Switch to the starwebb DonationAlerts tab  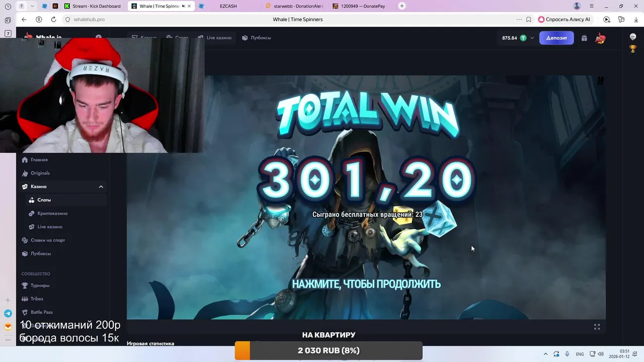point(296,6)
